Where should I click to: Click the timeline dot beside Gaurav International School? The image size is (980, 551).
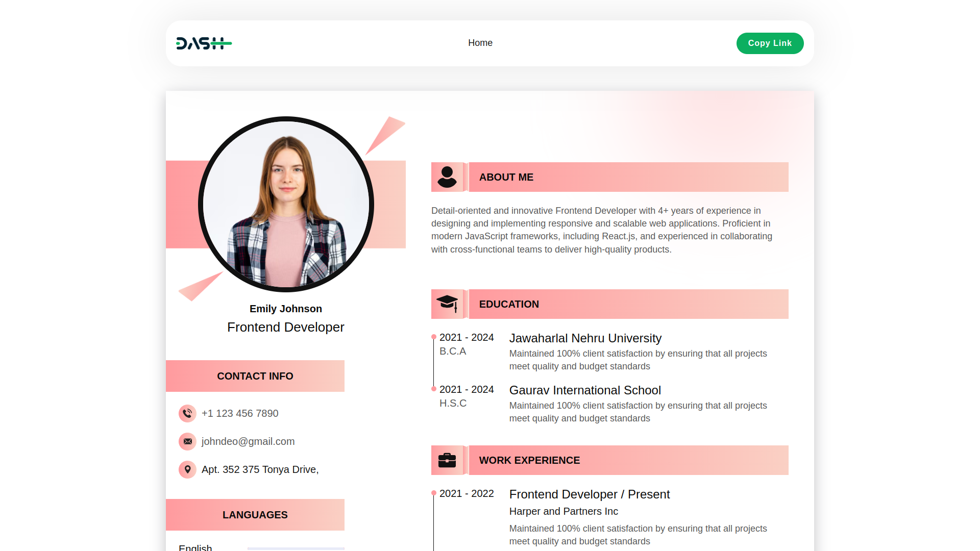[x=434, y=389]
